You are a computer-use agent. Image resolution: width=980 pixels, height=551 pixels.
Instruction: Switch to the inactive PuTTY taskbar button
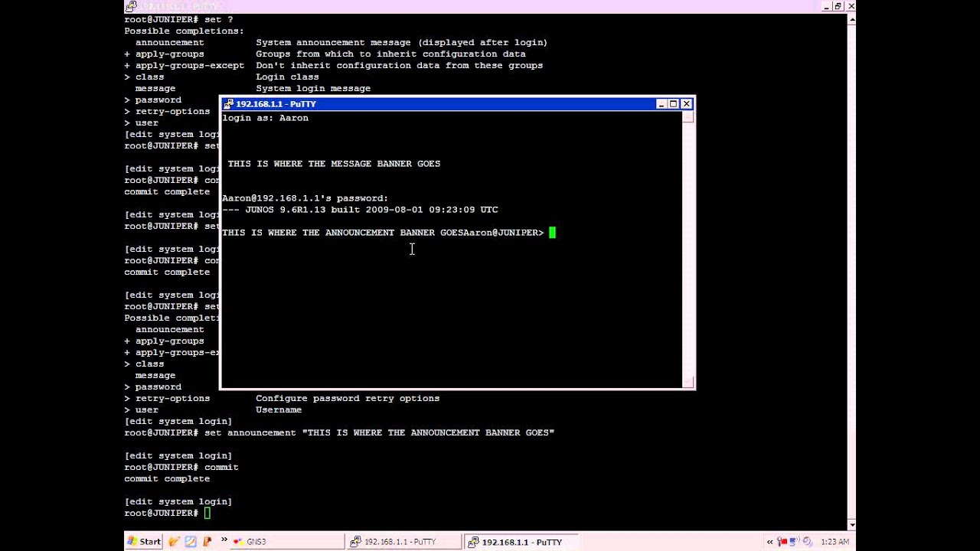point(403,542)
